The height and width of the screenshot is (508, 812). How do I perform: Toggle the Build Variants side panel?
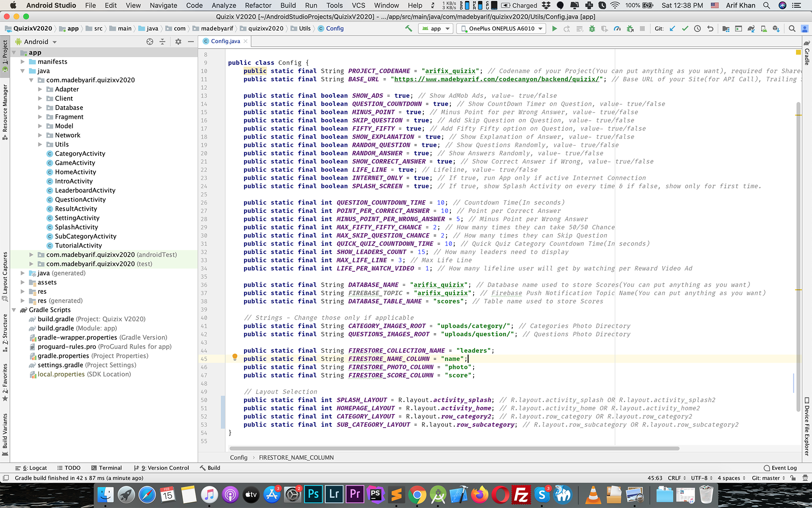5,432
